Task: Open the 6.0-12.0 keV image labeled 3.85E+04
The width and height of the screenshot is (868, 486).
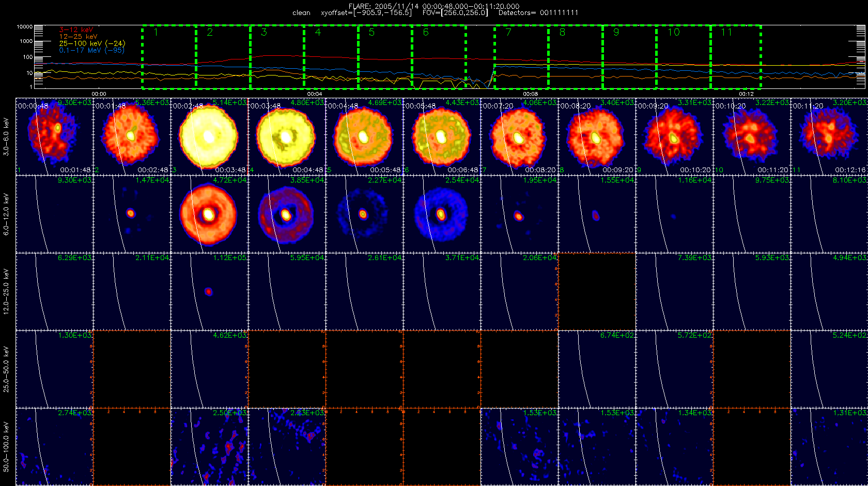Action: click(x=287, y=214)
